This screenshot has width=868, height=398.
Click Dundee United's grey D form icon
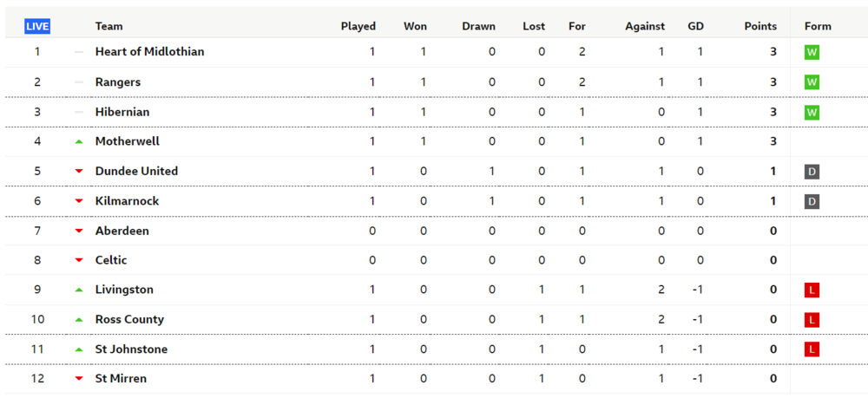tap(812, 172)
